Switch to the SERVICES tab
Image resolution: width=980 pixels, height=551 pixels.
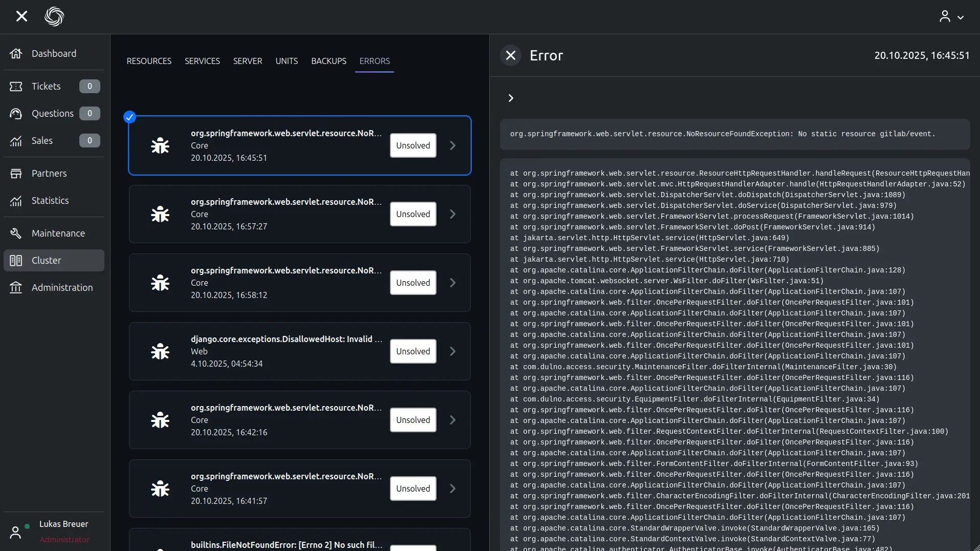point(202,61)
